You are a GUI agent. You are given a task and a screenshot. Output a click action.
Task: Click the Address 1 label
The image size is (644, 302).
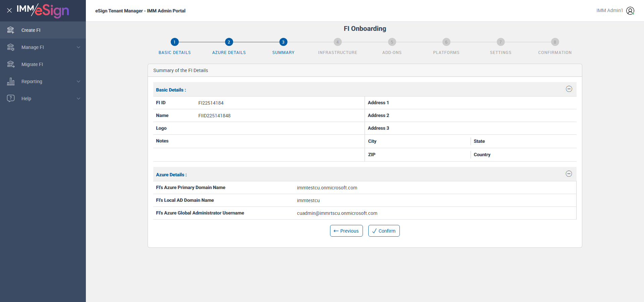(x=378, y=103)
